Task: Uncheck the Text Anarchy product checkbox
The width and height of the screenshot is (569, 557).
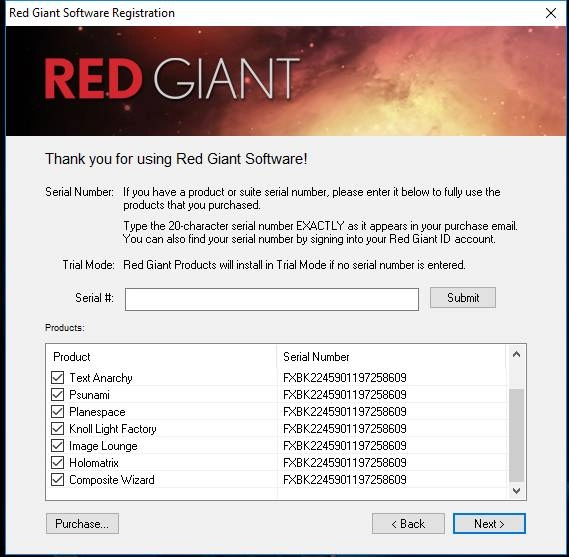Action: pyautogui.click(x=57, y=377)
